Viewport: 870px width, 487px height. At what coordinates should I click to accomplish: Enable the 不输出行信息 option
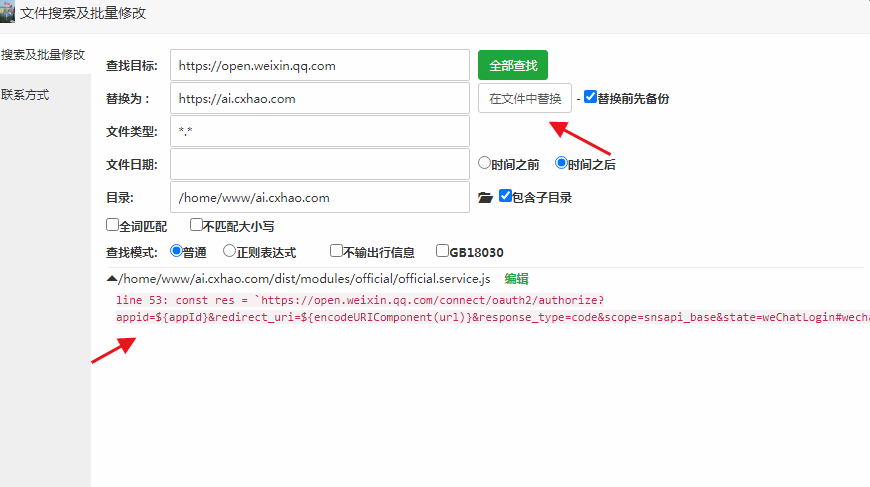click(x=337, y=251)
